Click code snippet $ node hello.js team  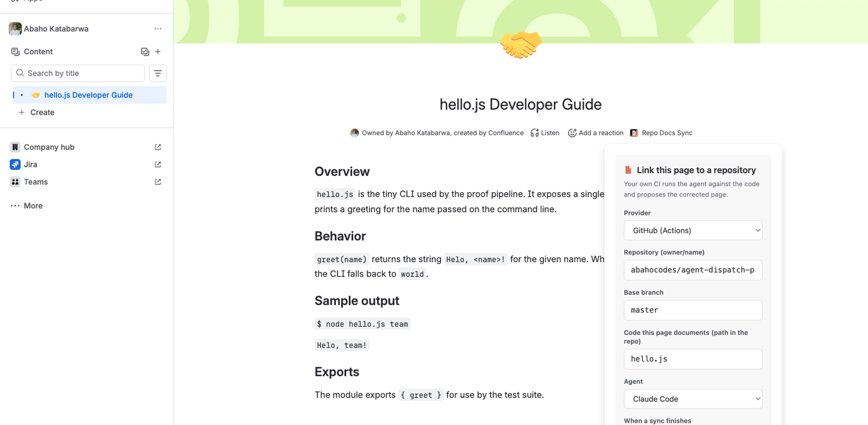coord(362,324)
